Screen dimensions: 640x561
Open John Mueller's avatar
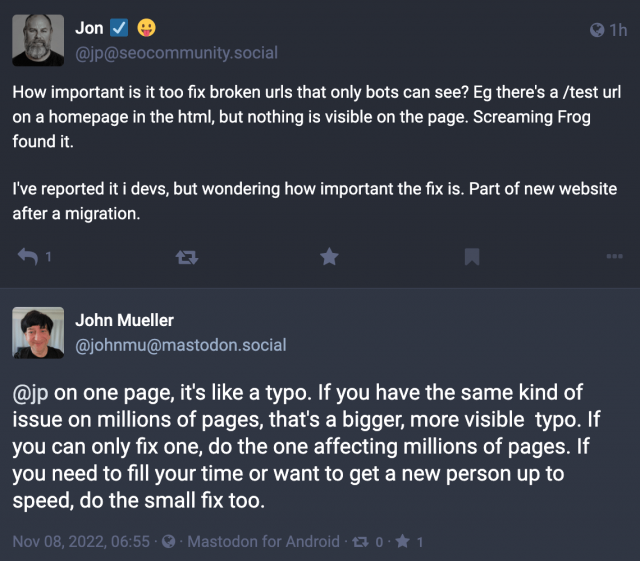(37, 333)
